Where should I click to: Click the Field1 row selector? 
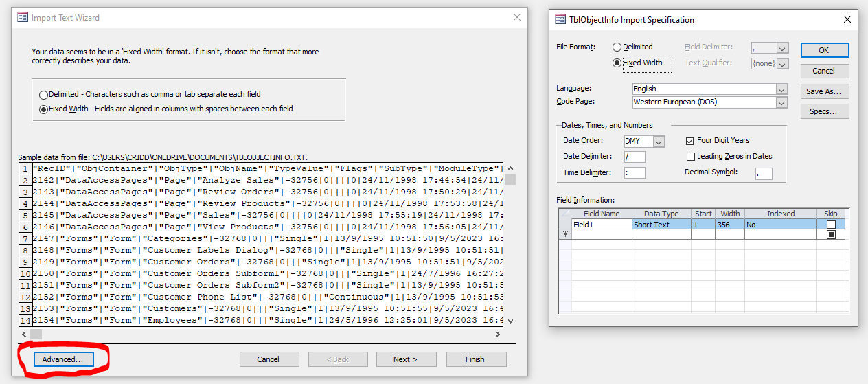[566, 225]
